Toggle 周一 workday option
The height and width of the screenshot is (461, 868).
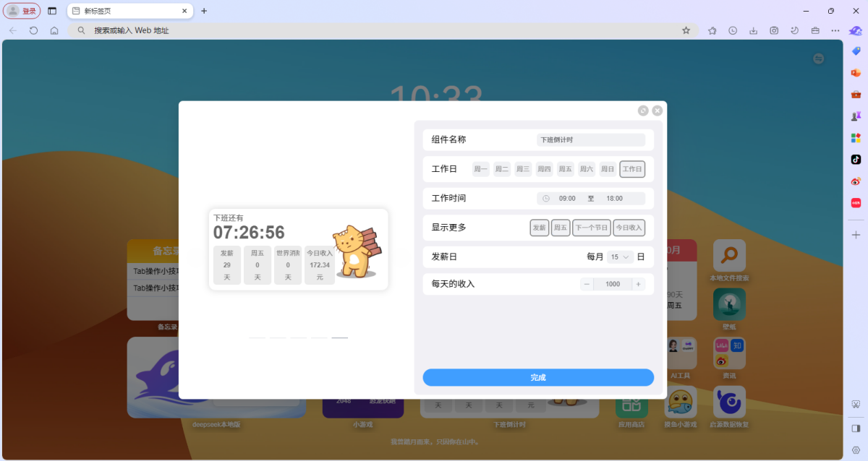coord(480,169)
